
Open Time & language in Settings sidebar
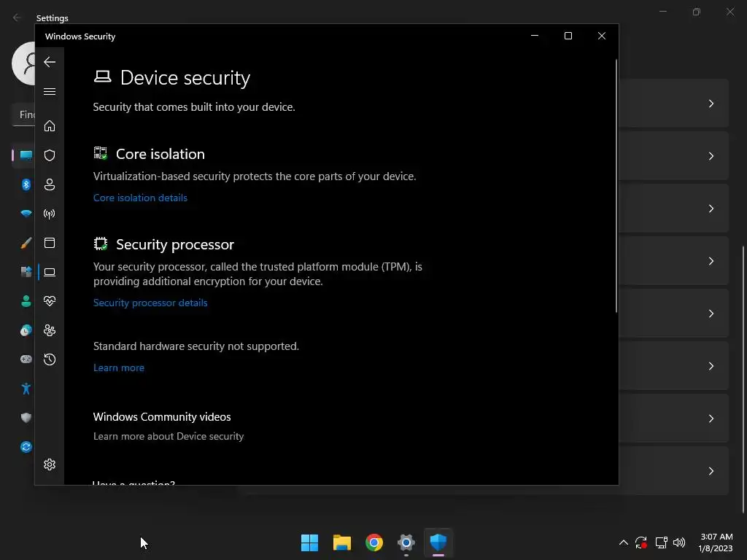[26, 330]
